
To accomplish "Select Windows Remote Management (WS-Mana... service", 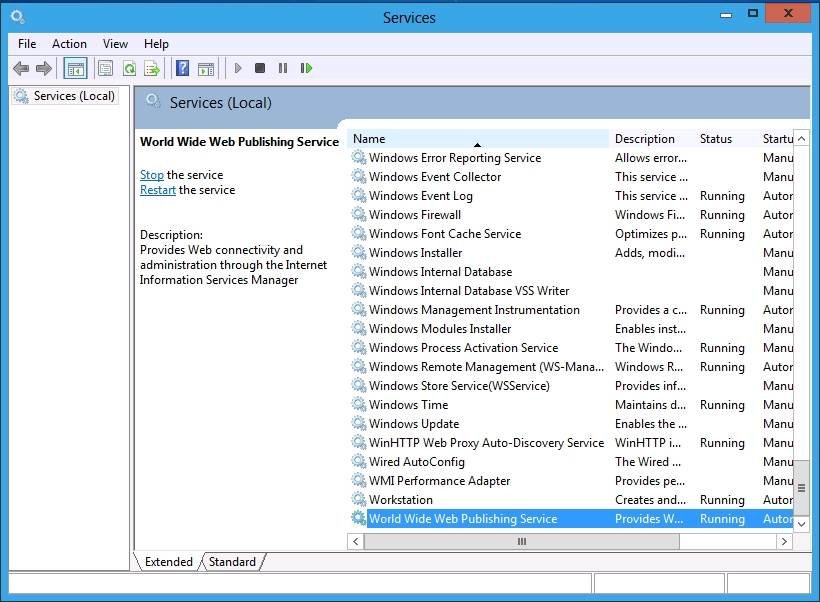I will tap(571, 367).
